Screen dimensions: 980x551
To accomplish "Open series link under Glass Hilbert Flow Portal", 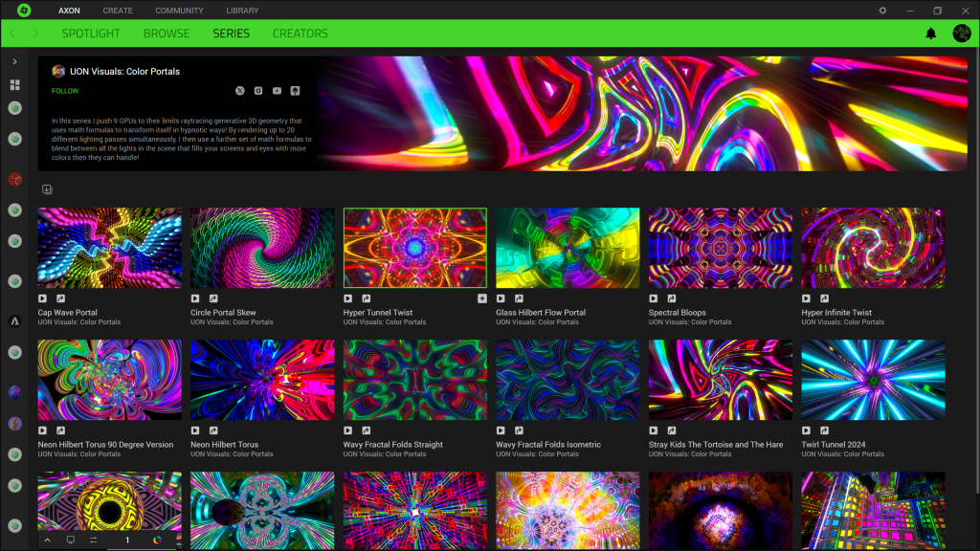I will 538,322.
